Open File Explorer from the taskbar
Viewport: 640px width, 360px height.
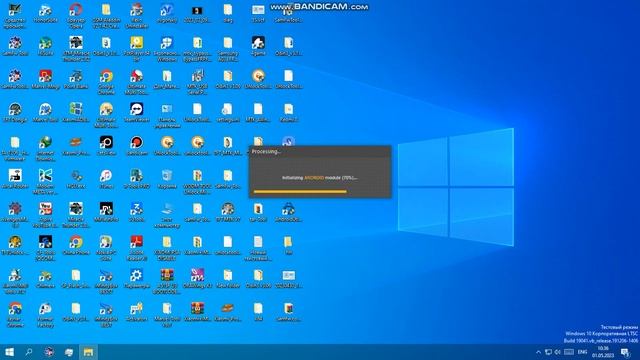click(x=88, y=352)
